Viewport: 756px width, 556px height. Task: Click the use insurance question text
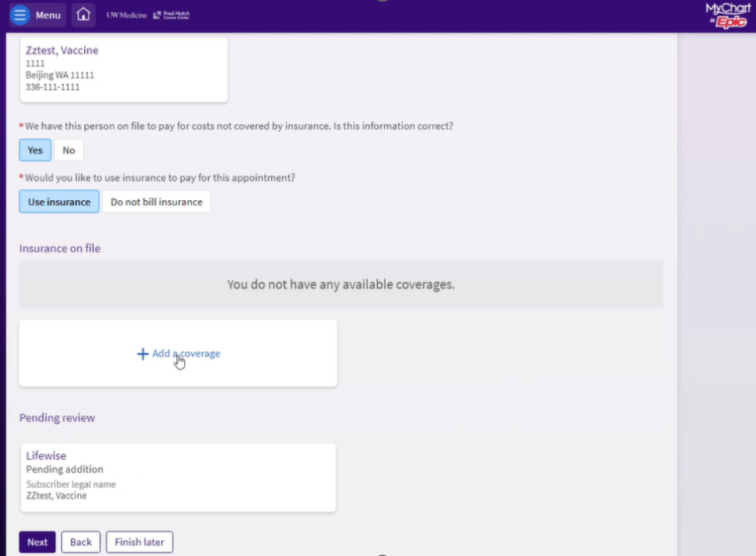point(159,177)
